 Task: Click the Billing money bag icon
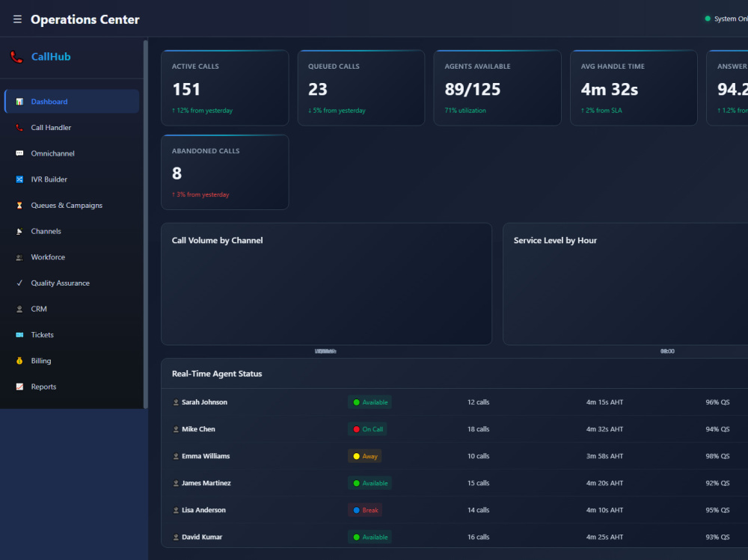pos(19,360)
